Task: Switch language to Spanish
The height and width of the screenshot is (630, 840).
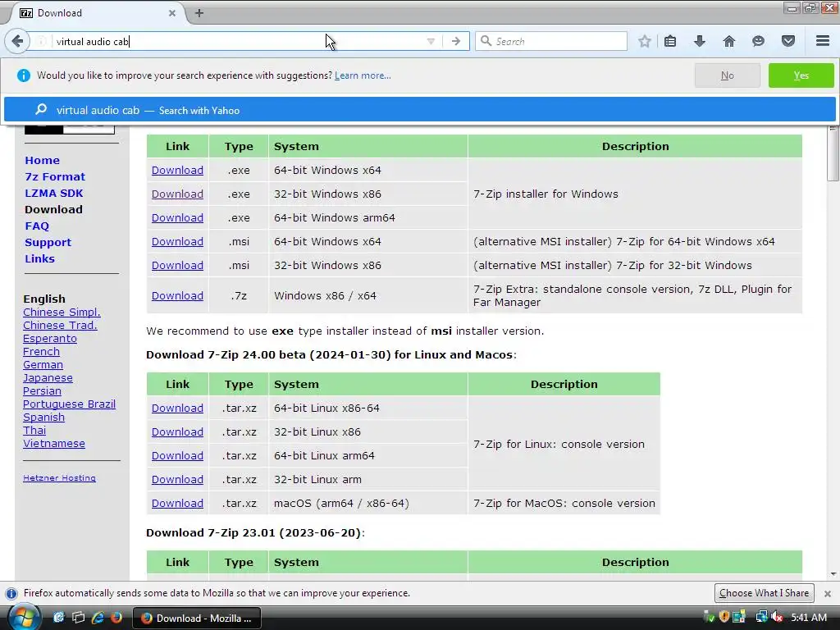Action: (x=44, y=418)
